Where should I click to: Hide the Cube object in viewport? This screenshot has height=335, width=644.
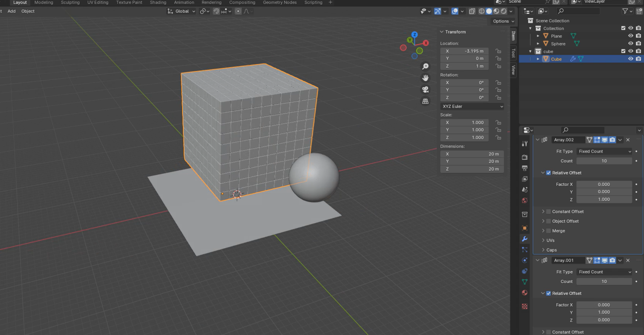pos(631,59)
